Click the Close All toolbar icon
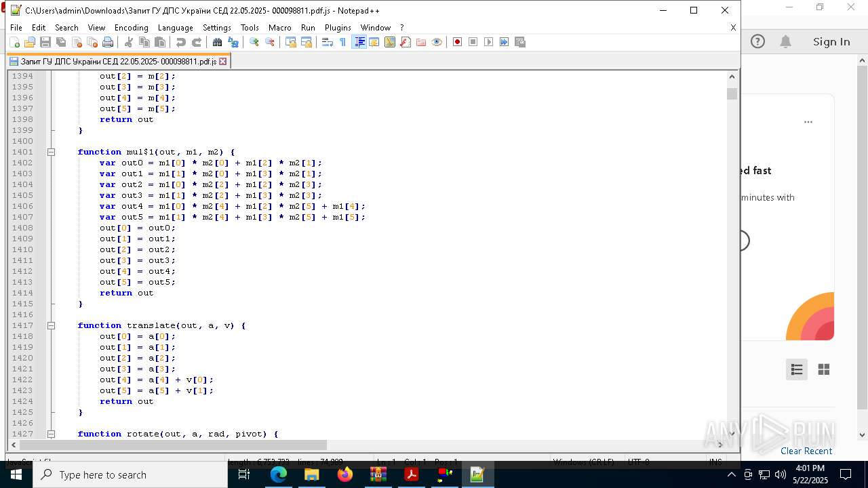Image resolution: width=868 pixels, height=488 pixels. click(x=92, y=42)
